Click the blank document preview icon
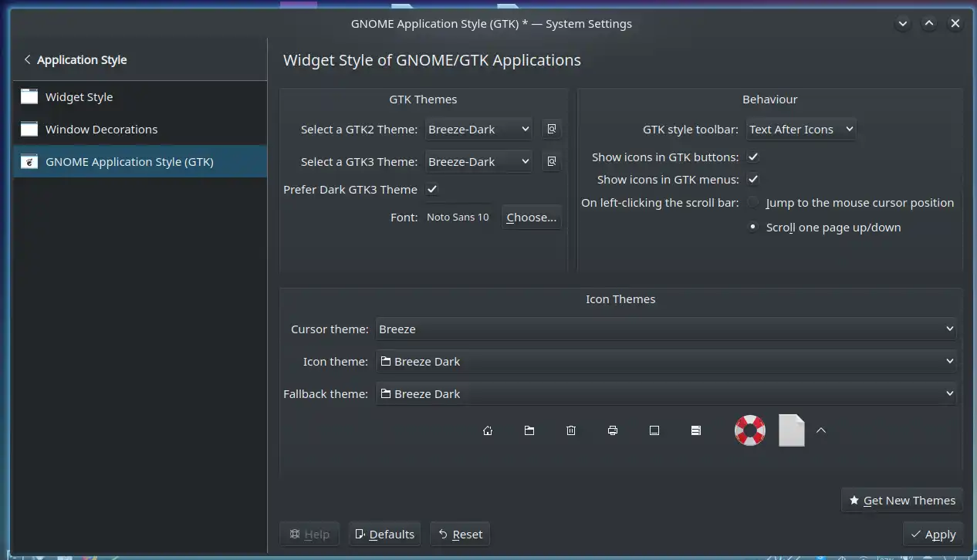 pyautogui.click(x=791, y=430)
